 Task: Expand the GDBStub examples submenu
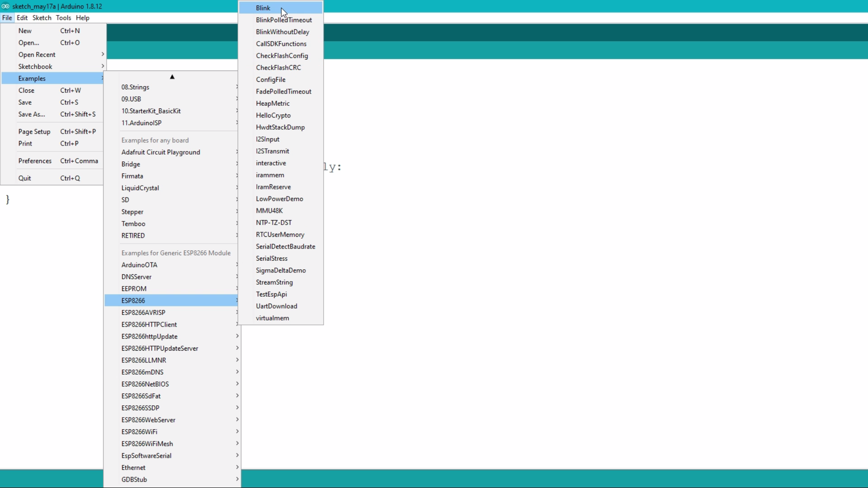172,479
